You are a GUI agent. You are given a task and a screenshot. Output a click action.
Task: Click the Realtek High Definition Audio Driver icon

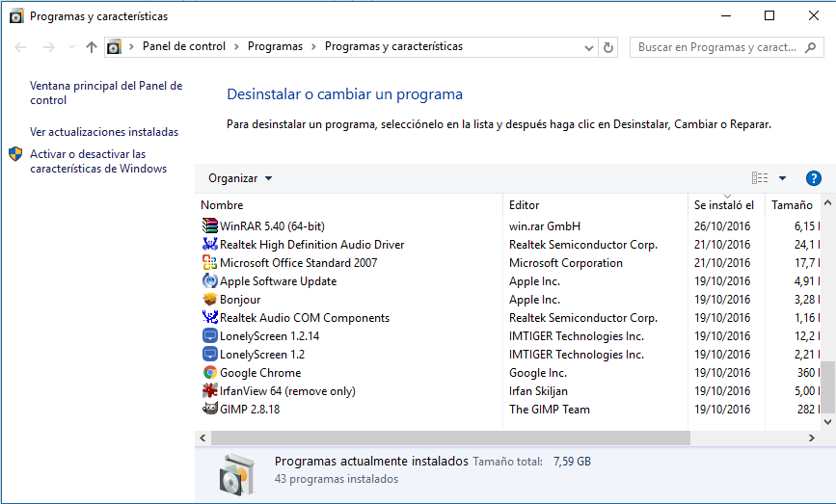[210, 244]
